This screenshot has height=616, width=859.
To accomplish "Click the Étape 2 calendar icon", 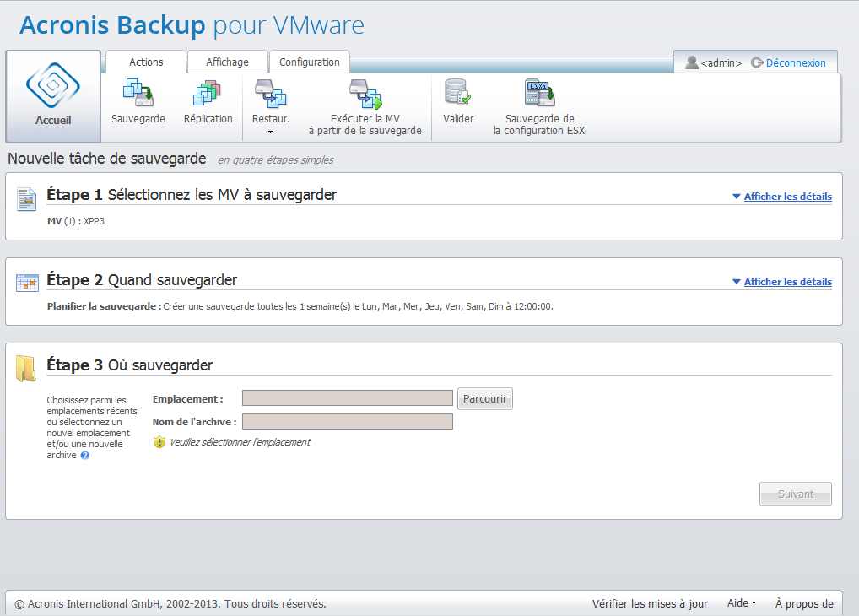I will point(27,283).
